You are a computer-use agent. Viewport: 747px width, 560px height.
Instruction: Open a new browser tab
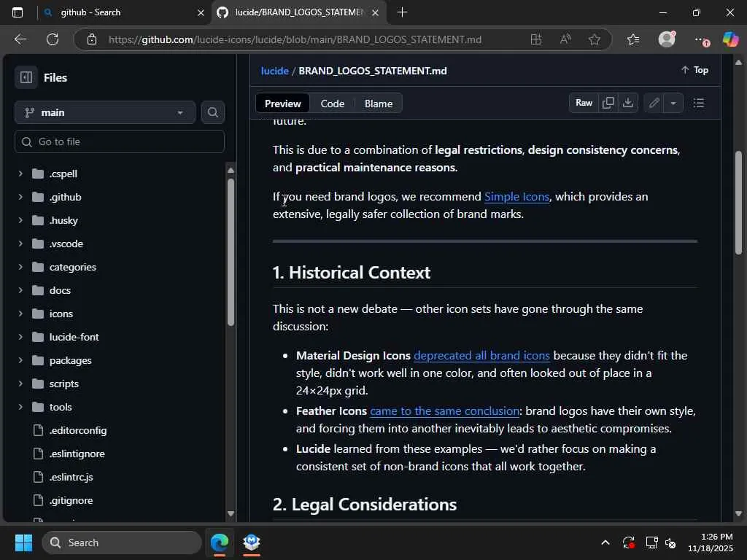(402, 12)
